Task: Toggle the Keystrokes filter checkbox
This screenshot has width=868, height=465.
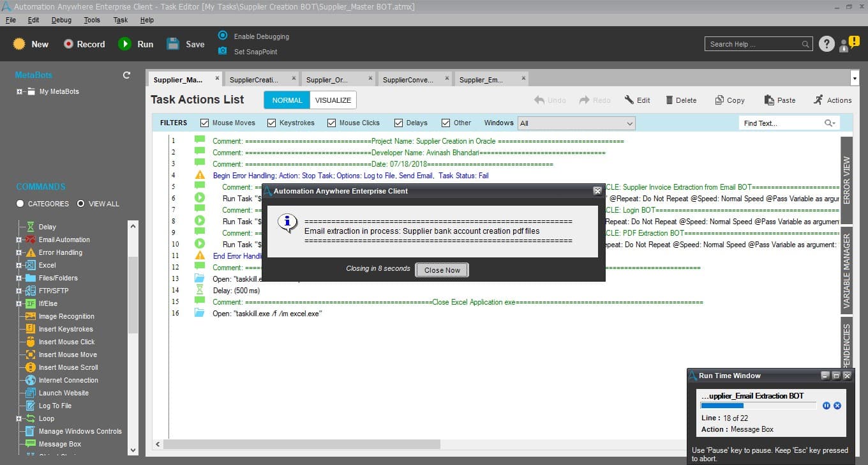Action: (x=272, y=123)
